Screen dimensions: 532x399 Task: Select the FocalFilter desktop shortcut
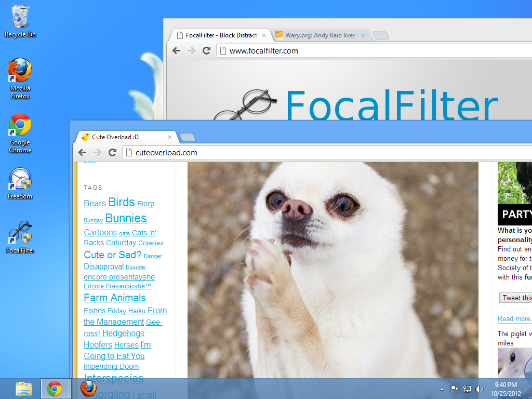coord(20,237)
